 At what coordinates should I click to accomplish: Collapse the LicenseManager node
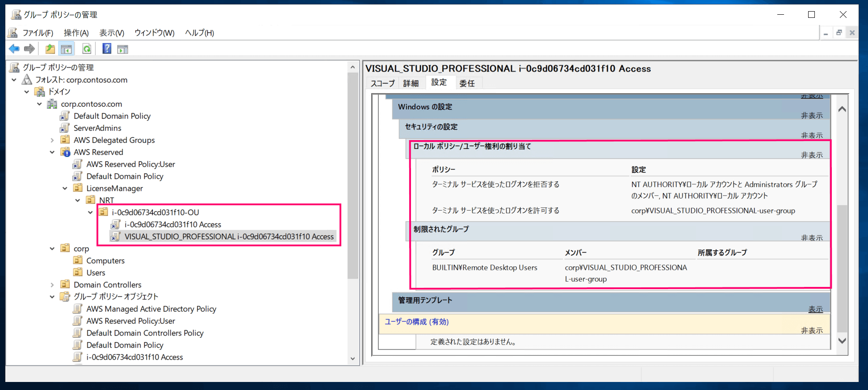[65, 188]
